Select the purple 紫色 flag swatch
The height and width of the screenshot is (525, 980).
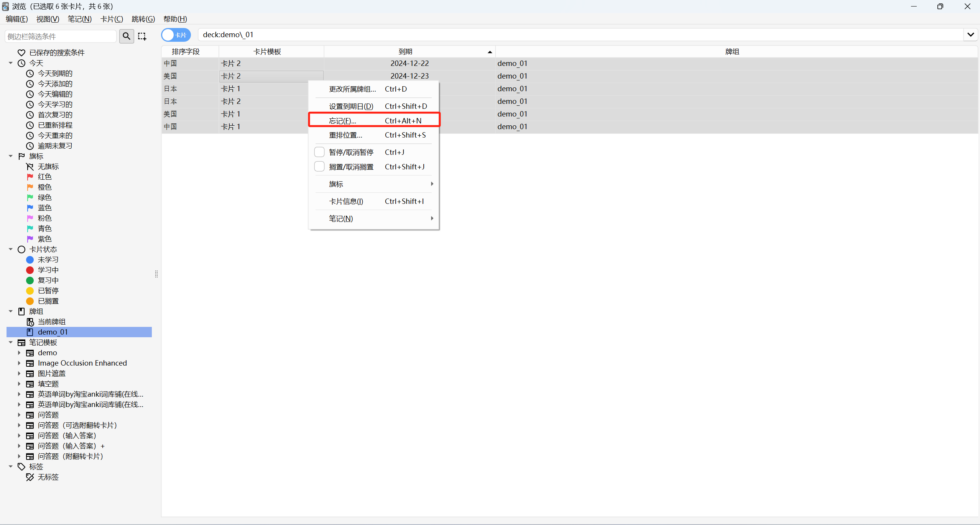tap(30, 239)
